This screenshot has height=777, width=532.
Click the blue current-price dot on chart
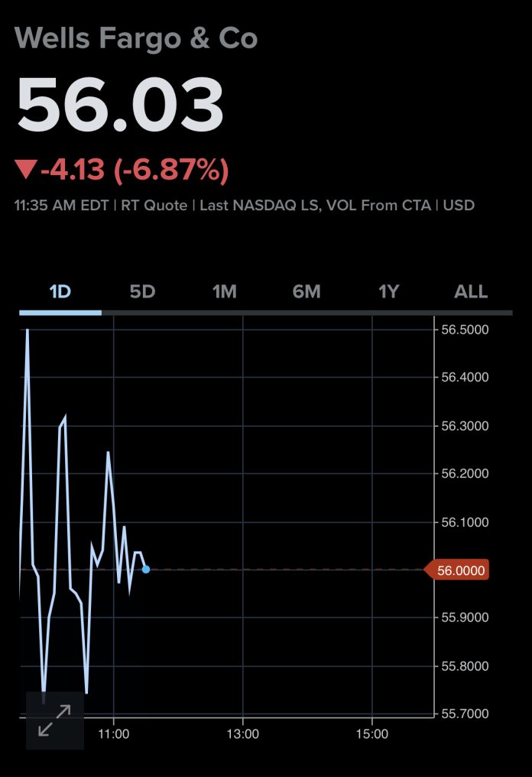[146, 569]
